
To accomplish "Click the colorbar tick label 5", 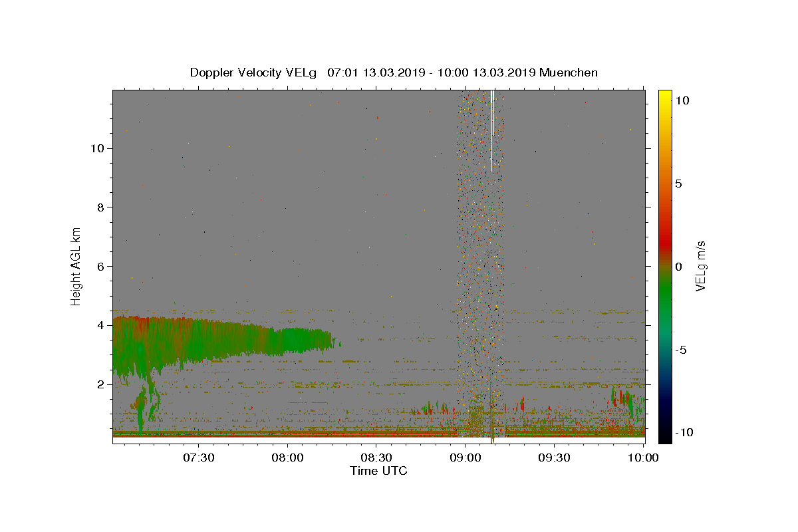I will pyautogui.click(x=678, y=184).
